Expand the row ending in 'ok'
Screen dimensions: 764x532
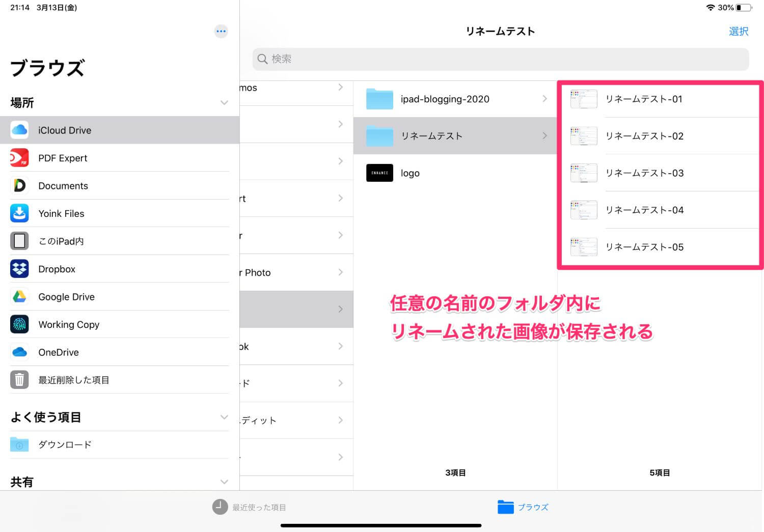point(340,346)
